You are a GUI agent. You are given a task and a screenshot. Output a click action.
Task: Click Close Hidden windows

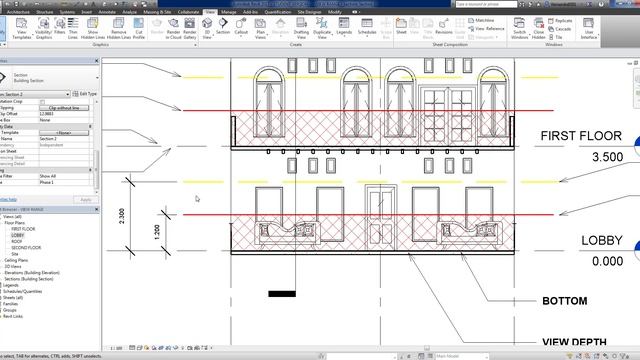click(x=539, y=28)
